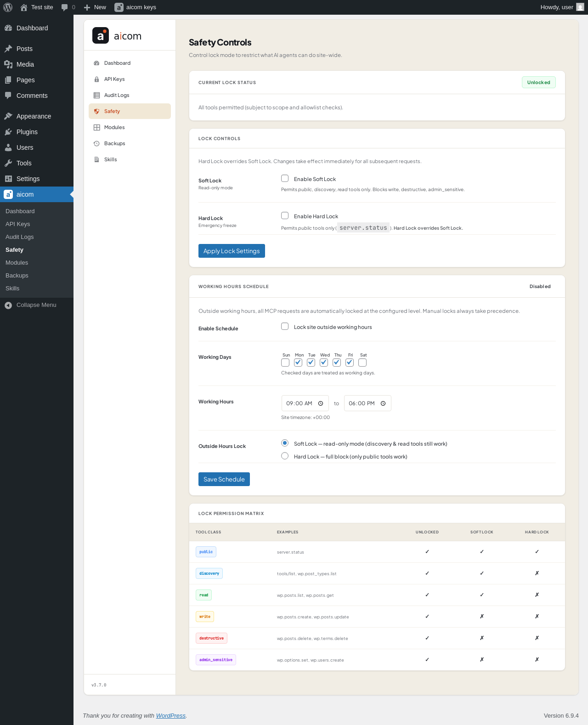
Task: Enable the Hard Lock checkbox
Action: coord(285,215)
